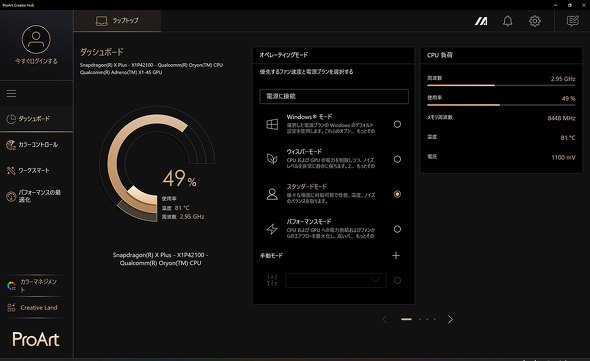Open カラーコントロール in the sidebar

click(x=36, y=145)
